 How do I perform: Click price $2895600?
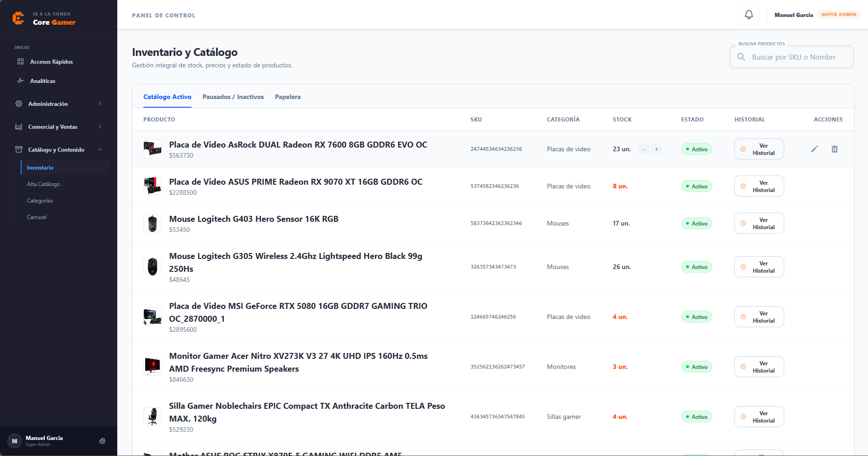pyautogui.click(x=183, y=330)
